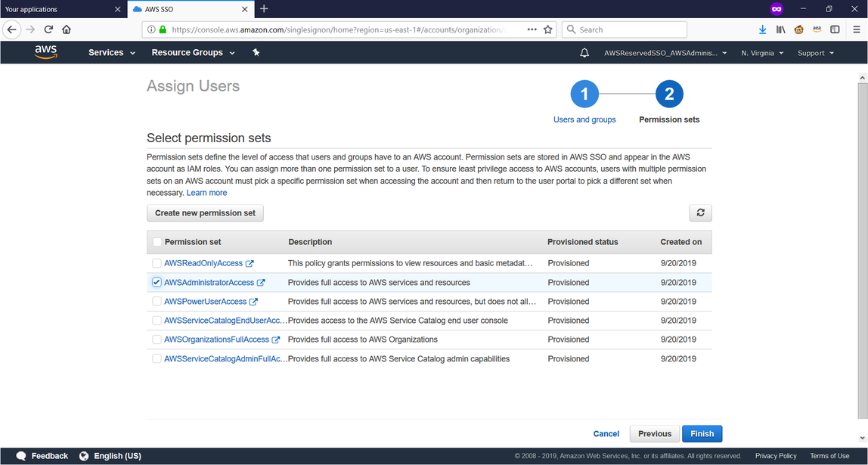Go to step 1 Users and groups
This screenshot has width=868, height=465.
point(584,95)
